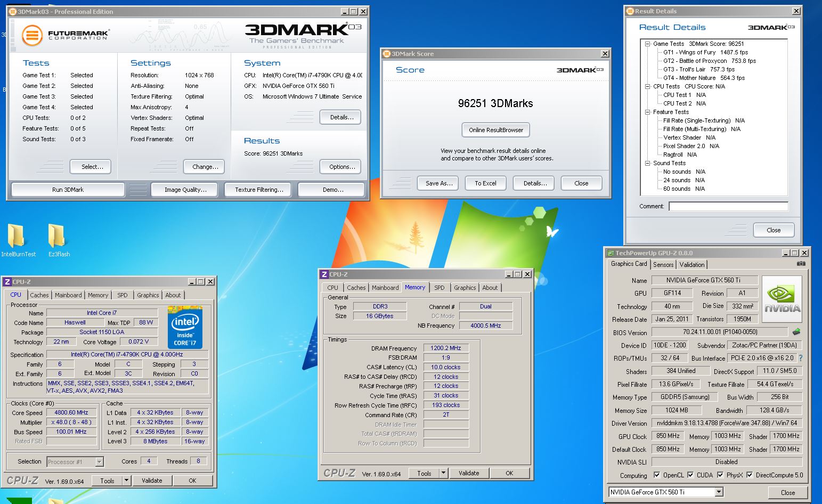
Task: Click the Bus Interface question mark icon
Action: pos(800,358)
